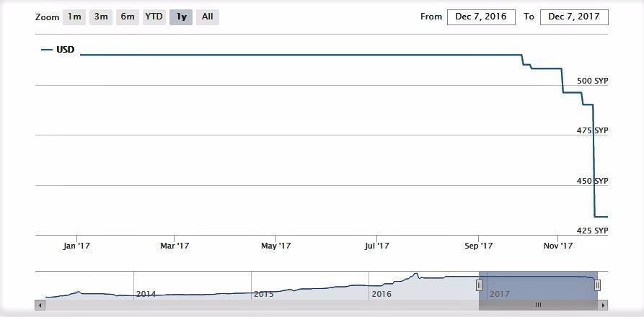Grab the right navigator range handle
Image resolution: width=644 pixels, height=317 pixels.
point(598,285)
